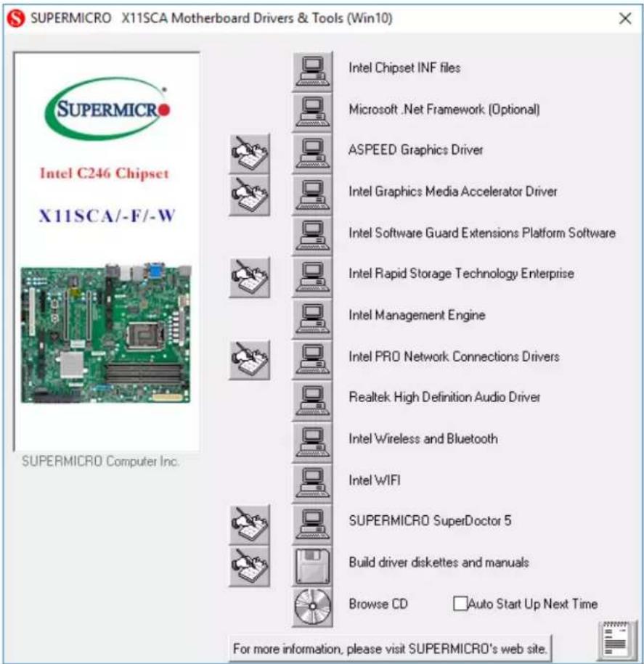Click the Intel Graphics Media Accelerator install icon
The width and height of the screenshot is (644, 664).
[312, 194]
